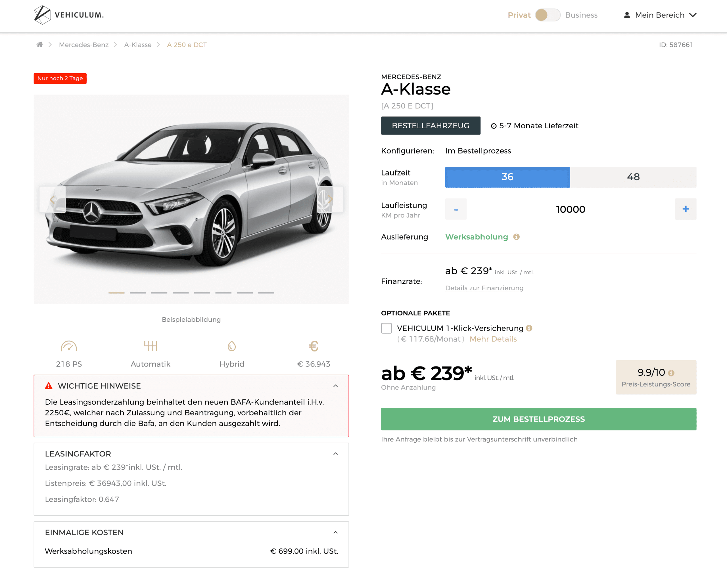This screenshot has height=588, width=727.
Task: Collapse Wichtige Hinweise section
Action: 335,386
